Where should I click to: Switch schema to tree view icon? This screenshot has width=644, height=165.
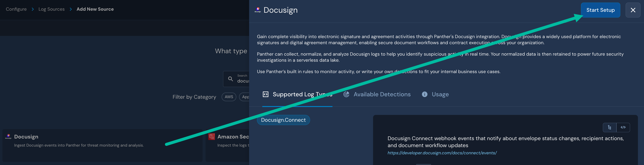[x=609, y=127]
